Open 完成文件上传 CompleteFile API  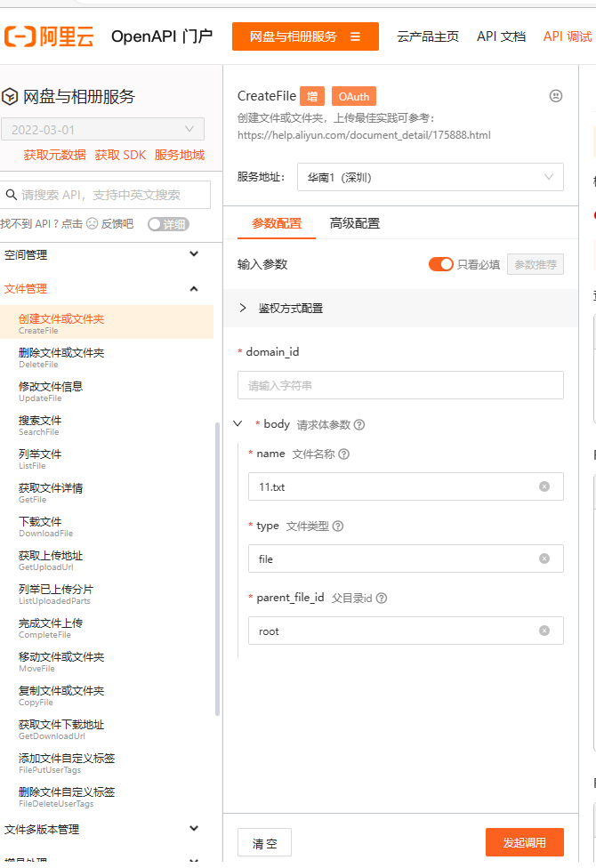coord(107,628)
